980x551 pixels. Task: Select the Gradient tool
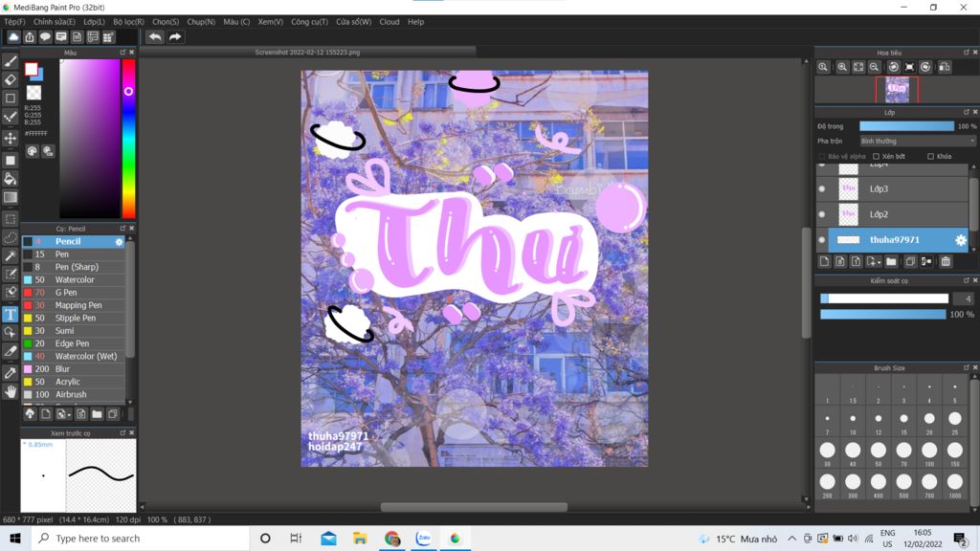pos(10,197)
